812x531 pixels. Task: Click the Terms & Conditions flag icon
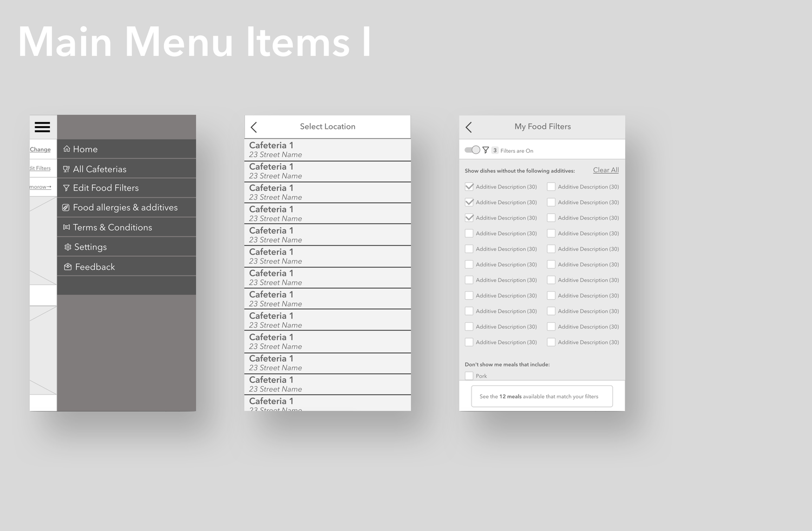coord(66,227)
